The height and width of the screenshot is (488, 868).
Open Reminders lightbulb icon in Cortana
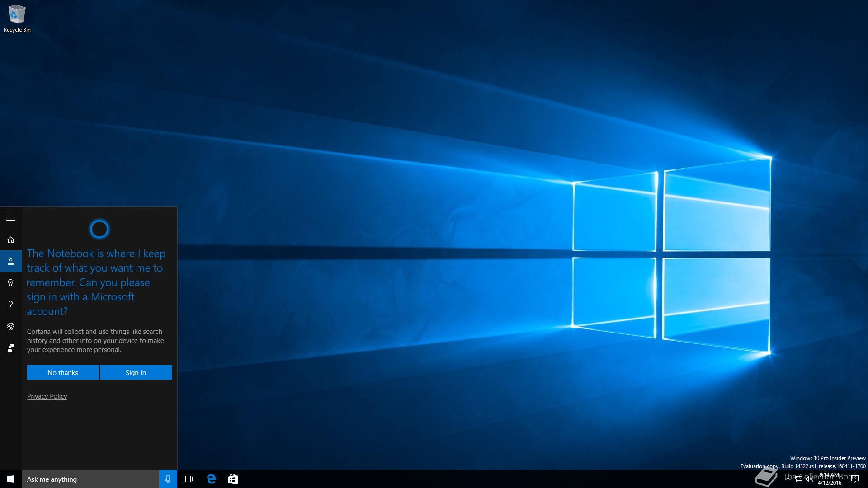[x=11, y=283]
